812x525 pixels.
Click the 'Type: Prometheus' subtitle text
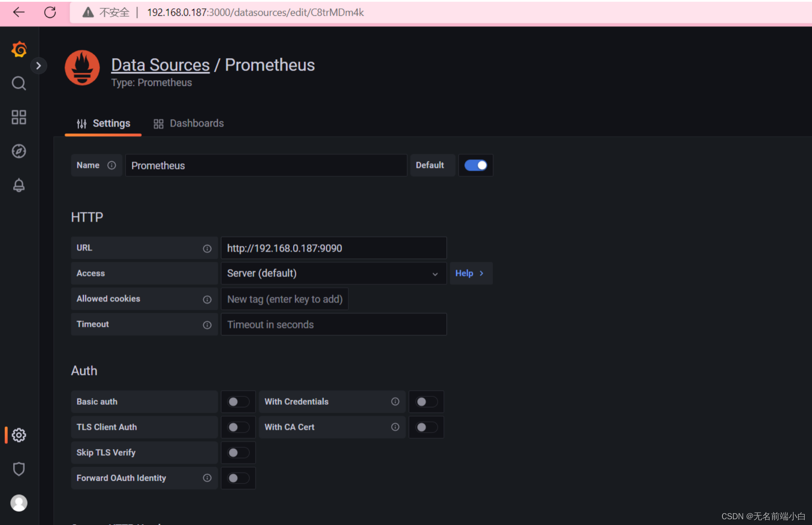coord(152,83)
